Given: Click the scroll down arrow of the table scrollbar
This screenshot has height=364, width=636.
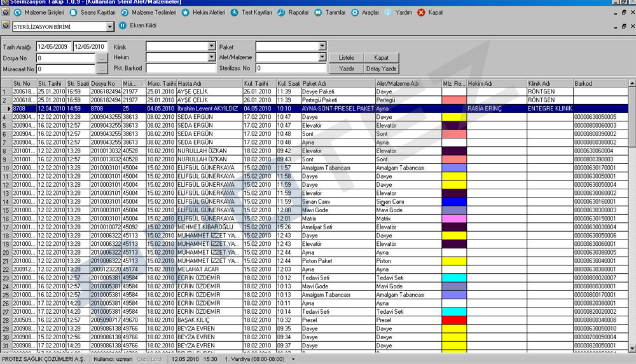Looking at the screenshot, I should 632,348.
